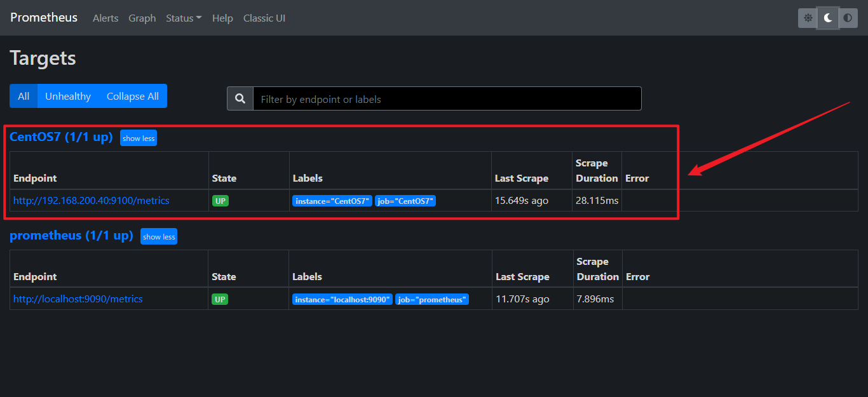Click UP badge in CentOS7 row
Screen dimensions: 868x397
coord(220,201)
